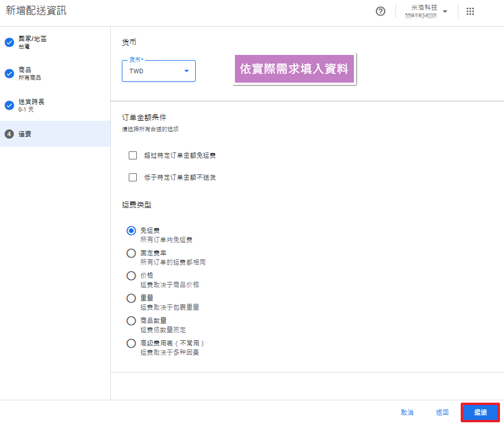Click the checkmark icon beside 國家/地區
The image size is (504, 424).
click(x=9, y=42)
